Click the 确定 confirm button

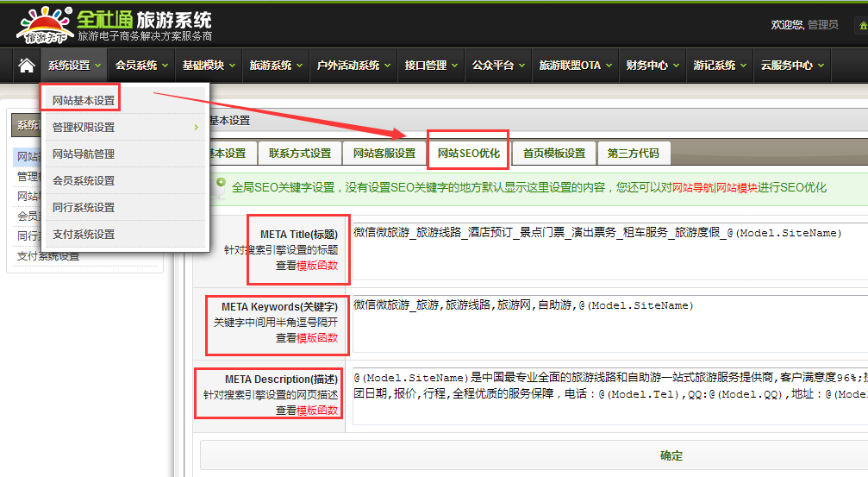tap(670, 455)
